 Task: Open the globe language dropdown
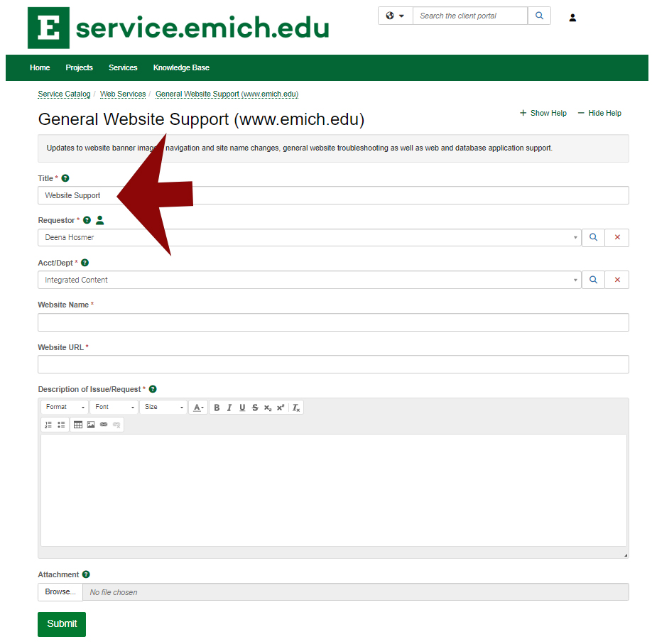coord(395,16)
